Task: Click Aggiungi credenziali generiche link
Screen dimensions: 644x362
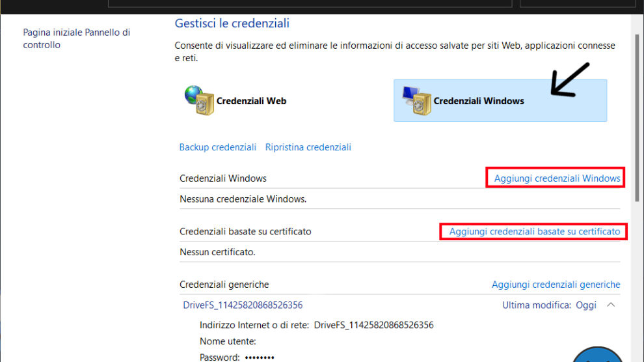Action: pyautogui.click(x=556, y=285)
